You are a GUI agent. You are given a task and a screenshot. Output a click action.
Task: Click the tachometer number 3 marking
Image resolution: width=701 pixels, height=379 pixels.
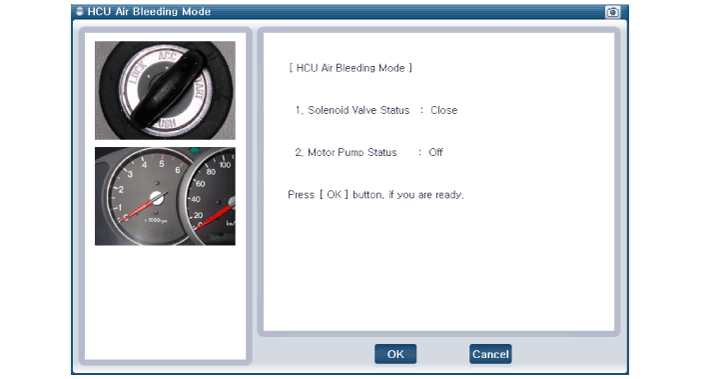tap(130, 174)
